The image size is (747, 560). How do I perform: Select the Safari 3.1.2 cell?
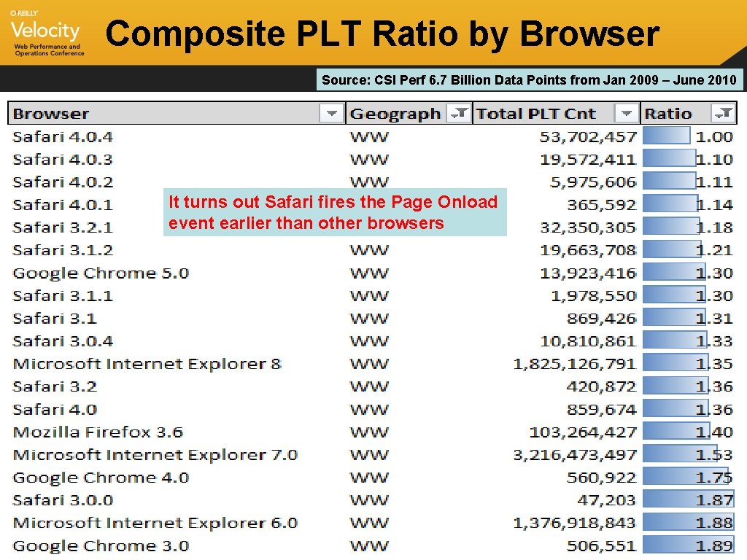pyautogui.click(x=63, y=251)
